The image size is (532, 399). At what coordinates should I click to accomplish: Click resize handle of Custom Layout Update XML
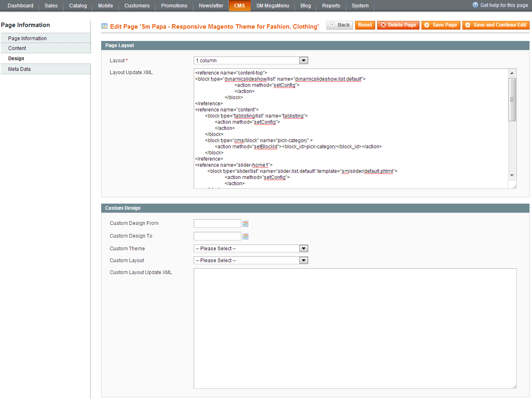click(514, 386)
